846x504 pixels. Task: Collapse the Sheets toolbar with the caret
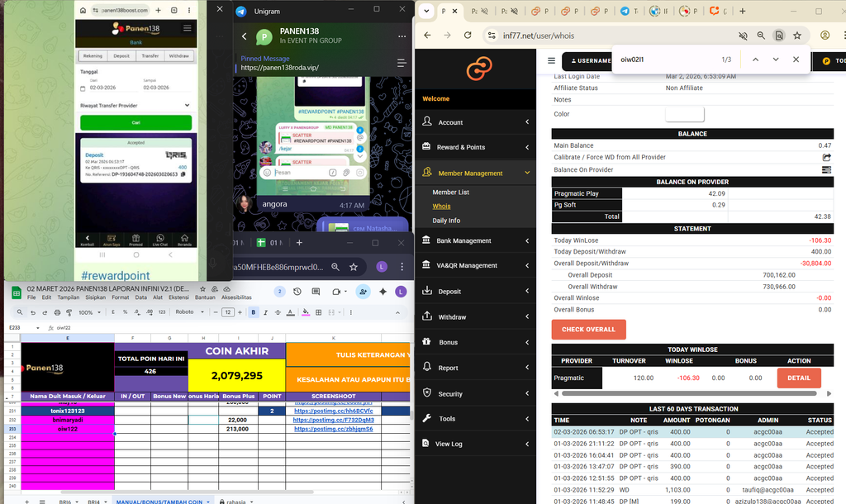coord(397,312)
